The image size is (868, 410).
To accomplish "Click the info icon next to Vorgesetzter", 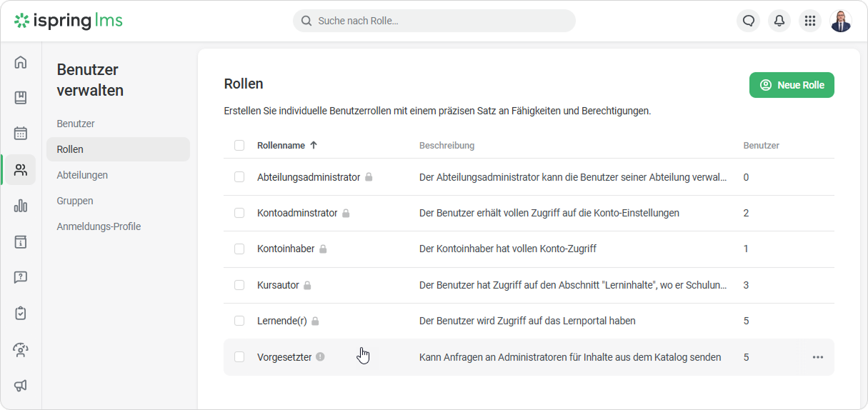I will 320,356.
